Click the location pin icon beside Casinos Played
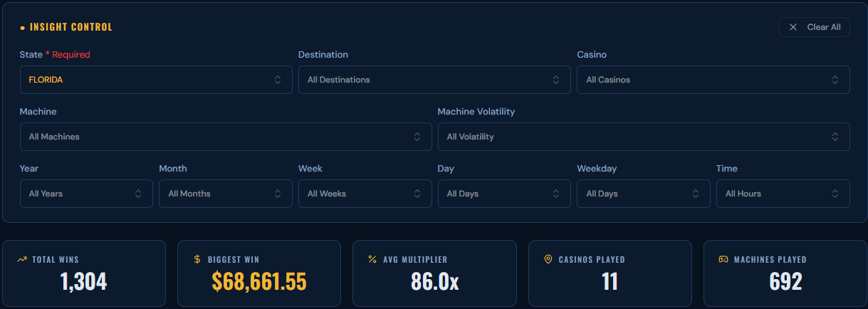Image resolution: width=868 pixels, height=309 pixels. [x=548, y=260]
